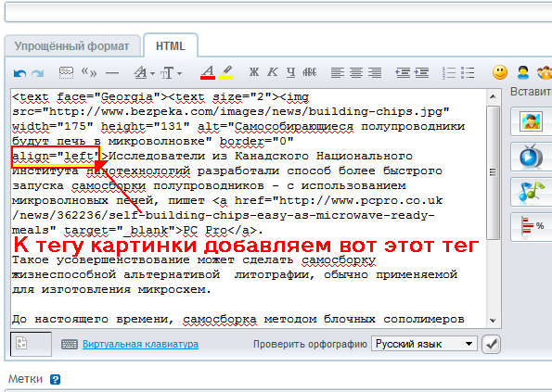Switch to the Упрощённый формат tab

[72, 46]
